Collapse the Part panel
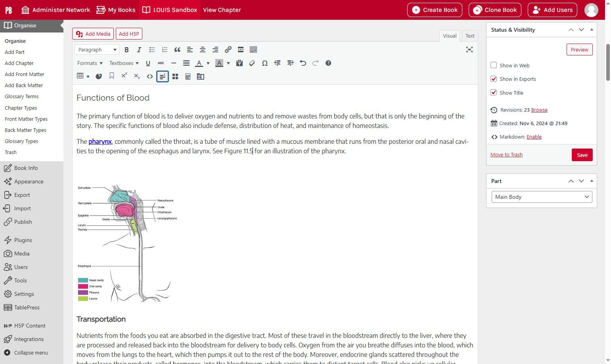Viewport: 611px width, 364px height. pos(592,181)
